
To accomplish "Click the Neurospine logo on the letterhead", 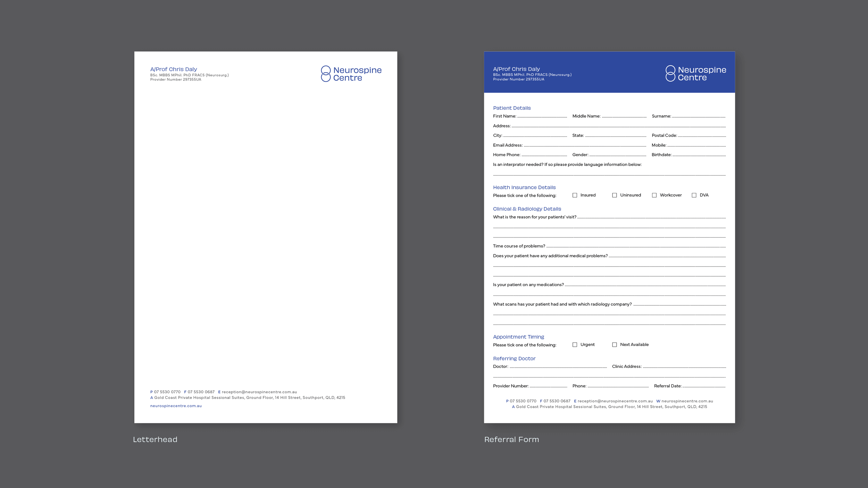I will (x=351, y=74).
